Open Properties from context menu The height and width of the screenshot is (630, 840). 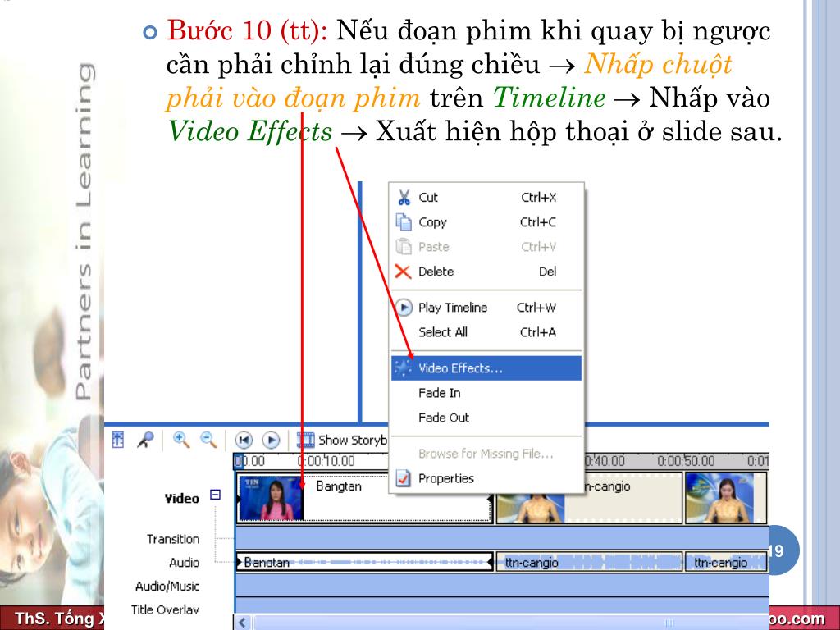(486, 478)
